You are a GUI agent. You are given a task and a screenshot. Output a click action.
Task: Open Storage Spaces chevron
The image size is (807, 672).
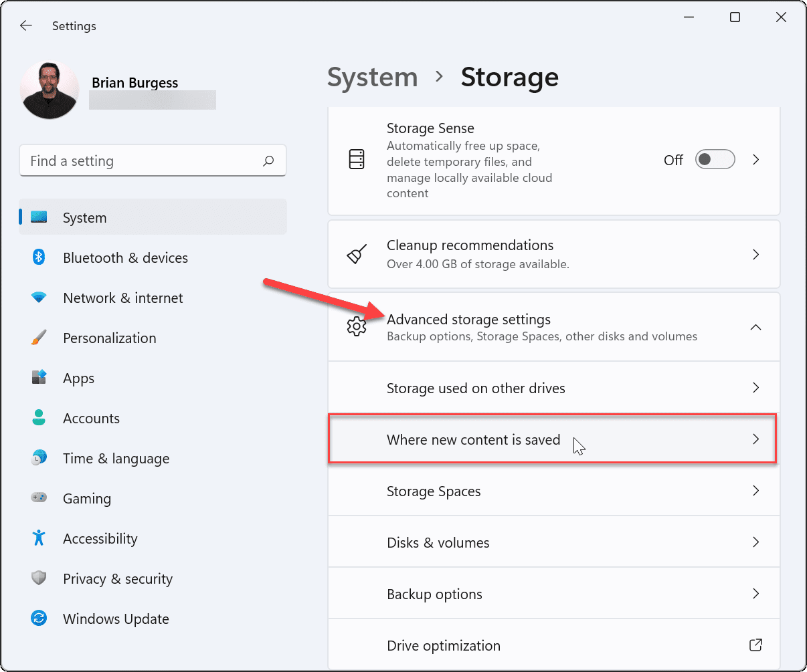(x=755, y=491)
